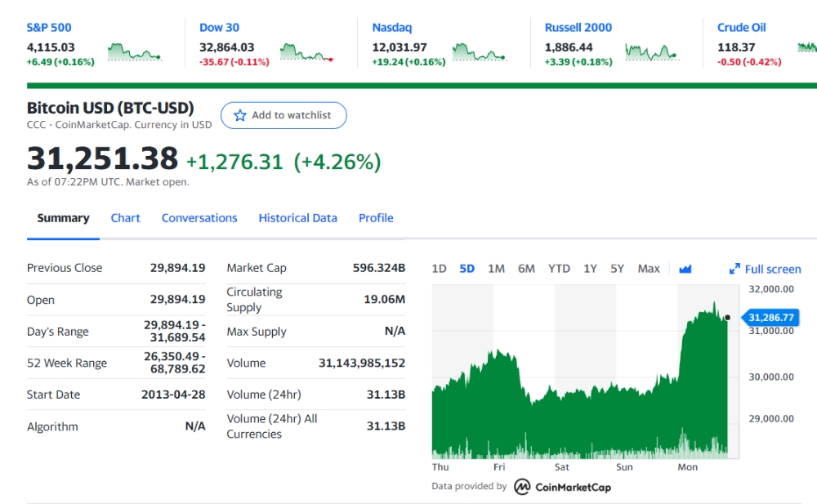Click the Full screen expand arrows icon
Screen dimensions: 817x504
[734, 269]
